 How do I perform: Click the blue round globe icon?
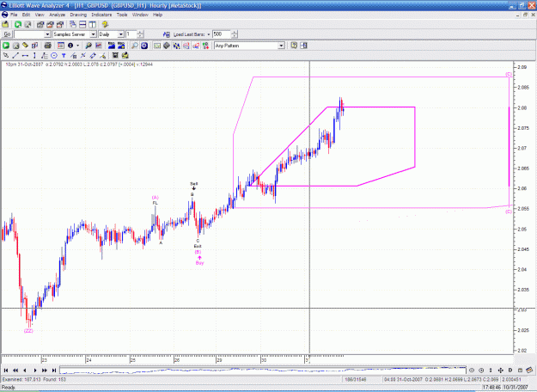(x=144, y=46)
